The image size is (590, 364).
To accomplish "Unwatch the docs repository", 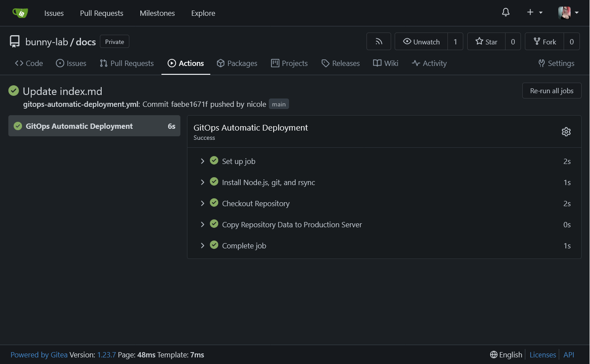I will coord(421,41).
